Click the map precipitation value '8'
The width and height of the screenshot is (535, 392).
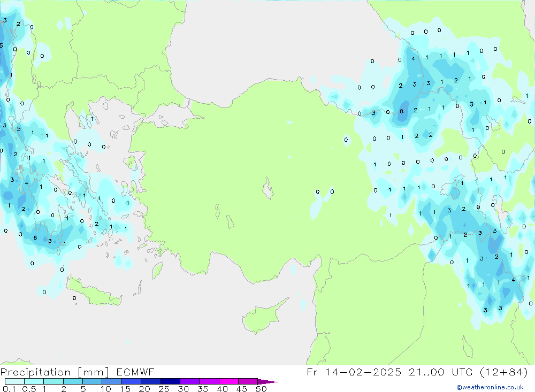(x=402, y=111)
